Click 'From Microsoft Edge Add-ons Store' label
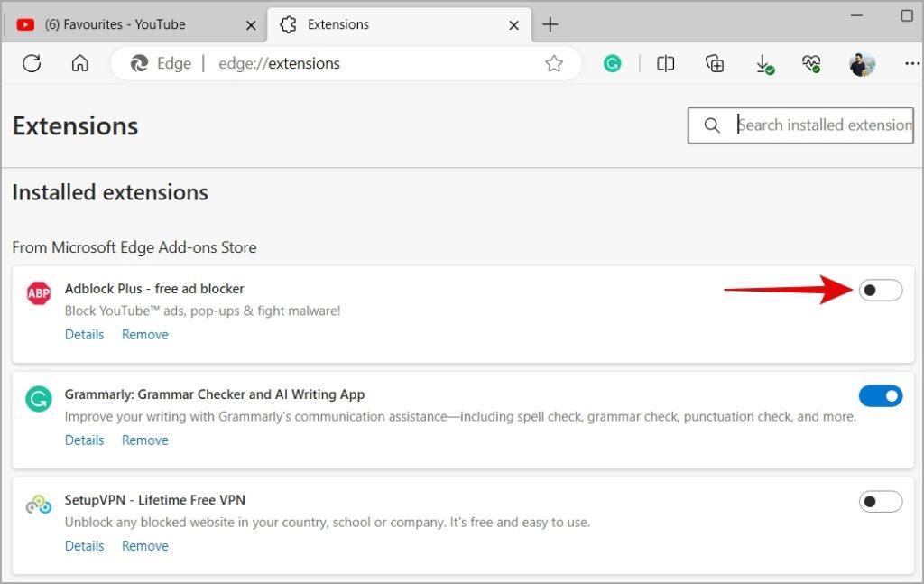Screen dimensions: 924x584 click(134, 247)
